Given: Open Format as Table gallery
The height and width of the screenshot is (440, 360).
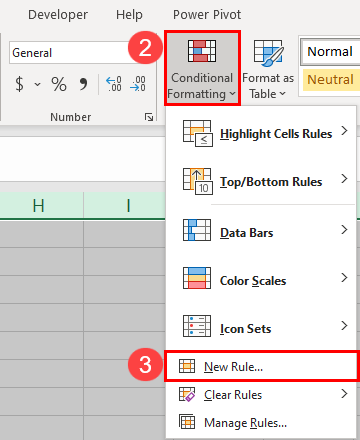Looking at the screenshot, I should point(268,69).
